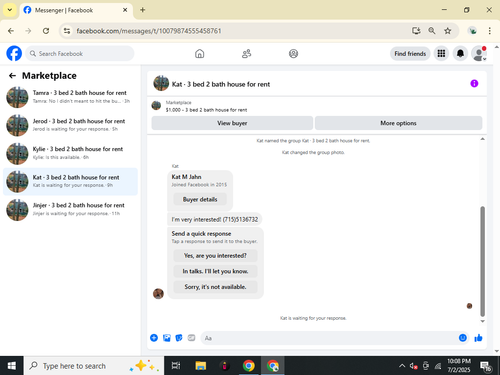Open Windows Start menu
This screenshot has height=375, width=500.
click(x=12, y=366)
